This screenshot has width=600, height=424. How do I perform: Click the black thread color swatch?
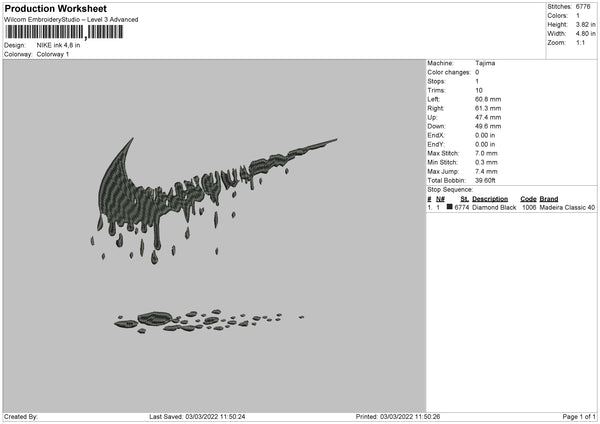pyautogui.click(x=449, y=207)
